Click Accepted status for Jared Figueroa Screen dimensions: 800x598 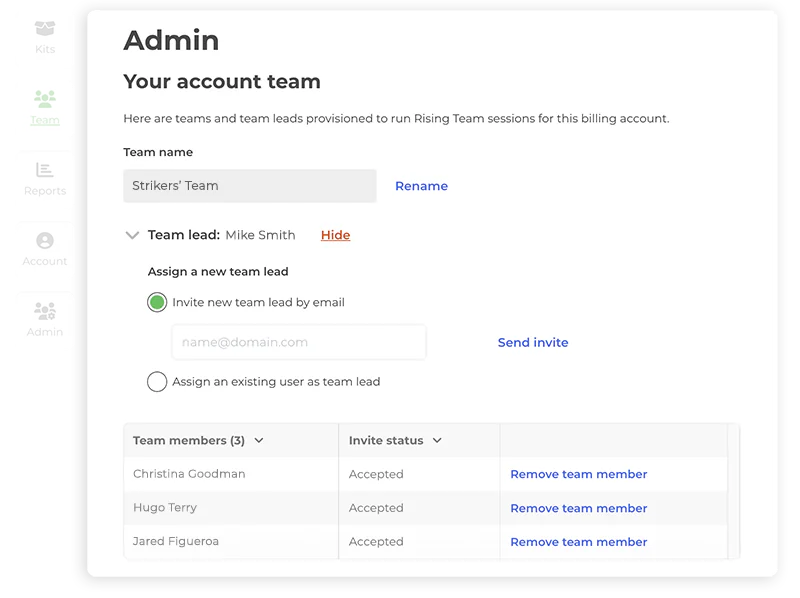click(376, 542)
